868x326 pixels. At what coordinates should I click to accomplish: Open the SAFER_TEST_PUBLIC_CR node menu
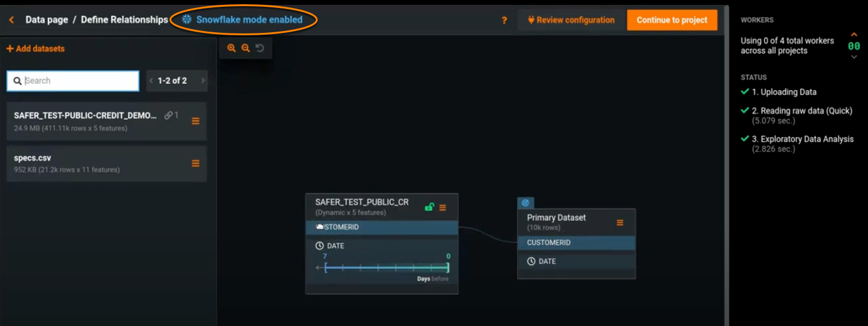pos(443,207)
